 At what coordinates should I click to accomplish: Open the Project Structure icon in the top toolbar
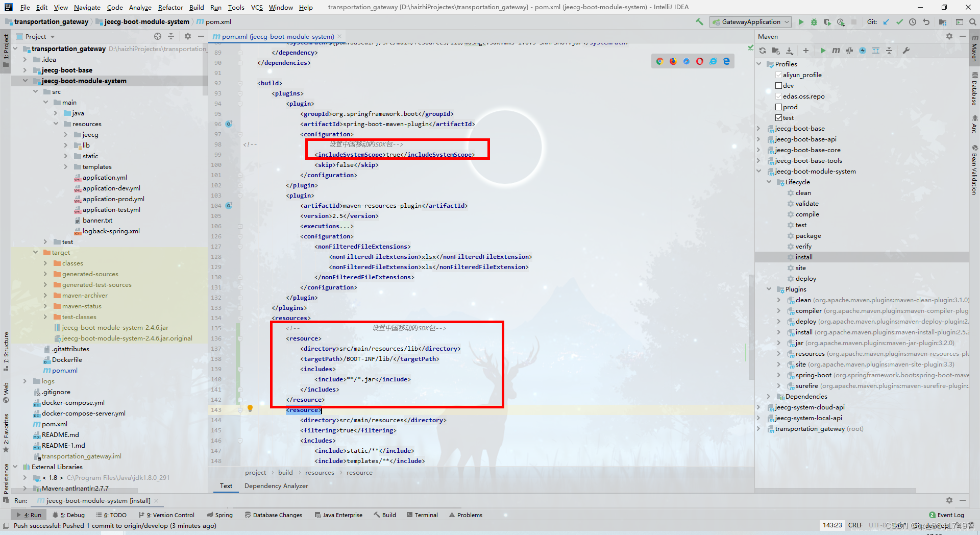[x=943, y=22]
